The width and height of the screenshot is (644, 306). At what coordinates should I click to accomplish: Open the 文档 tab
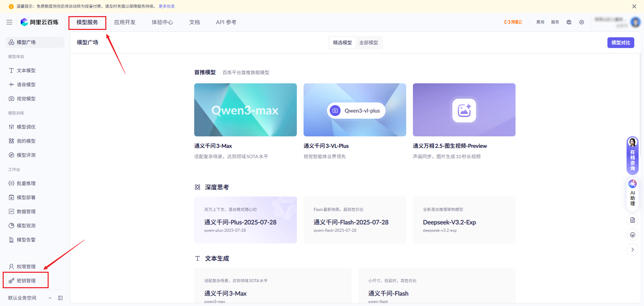[195, 22]
